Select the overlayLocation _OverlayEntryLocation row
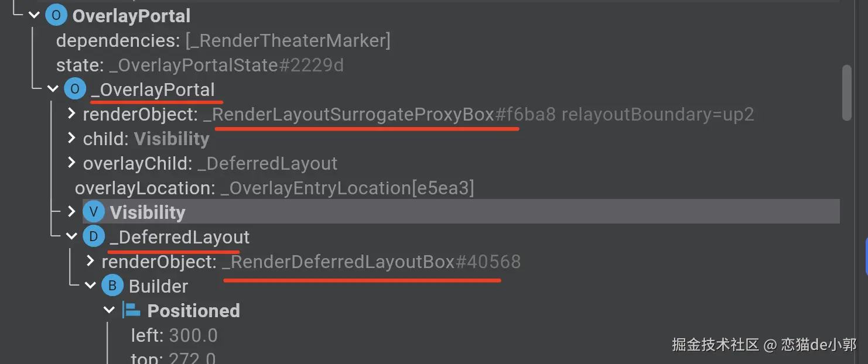This screenshot has width=868, height=364. point(274,188)
